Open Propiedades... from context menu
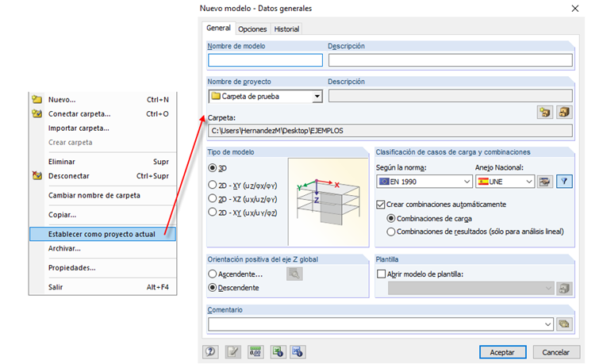Image resolution: width=603 pixels, height=364 pixels. [x=102, y=268]
